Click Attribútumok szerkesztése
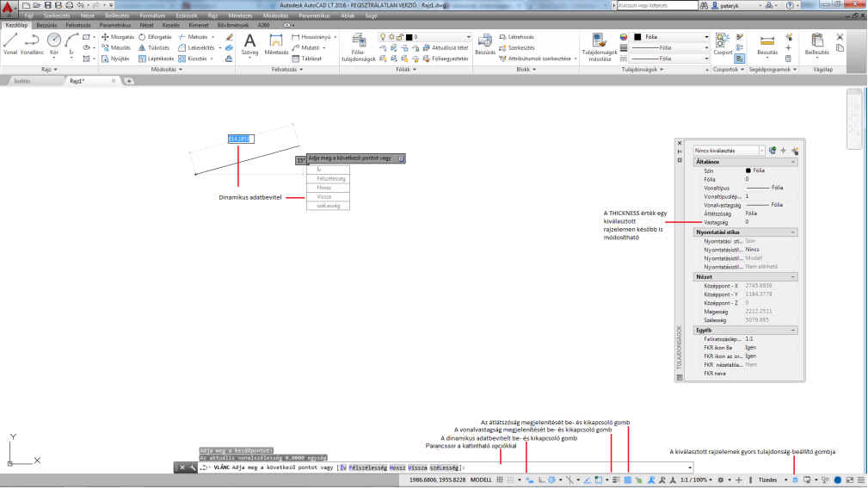 pyautogui.click(x=535, y=59)
